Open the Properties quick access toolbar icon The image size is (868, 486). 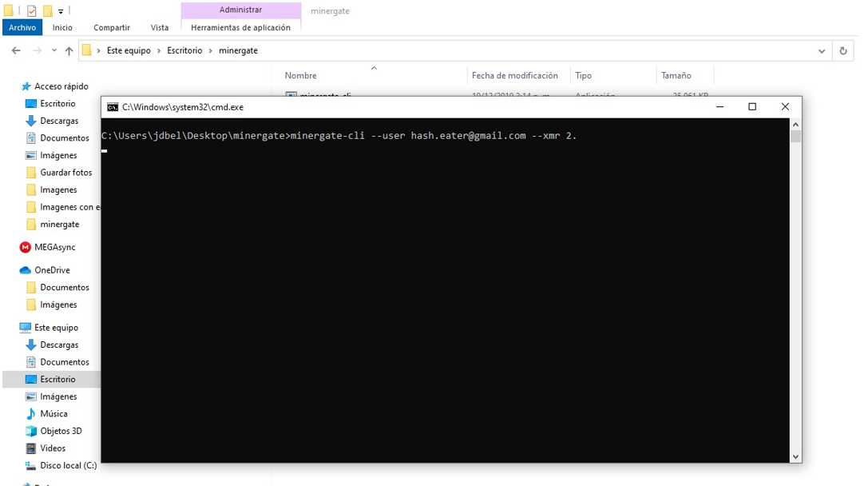(x=31, y=10)
